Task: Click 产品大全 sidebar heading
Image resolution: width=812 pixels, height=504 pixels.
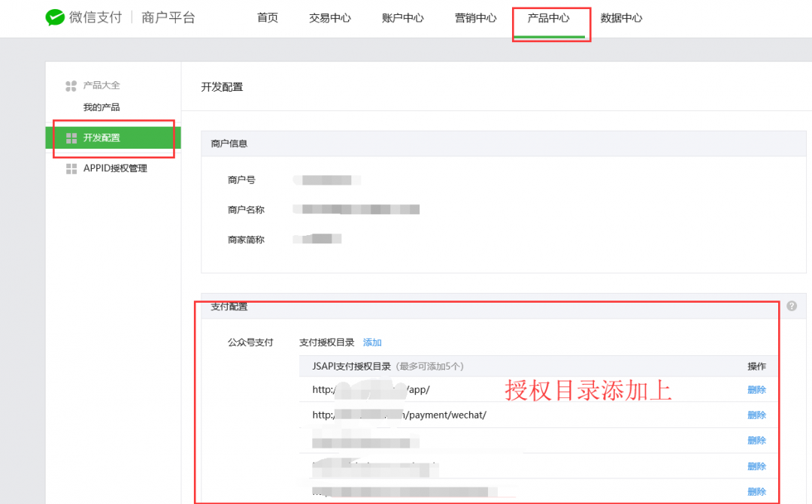Action: tap(101, 86)
